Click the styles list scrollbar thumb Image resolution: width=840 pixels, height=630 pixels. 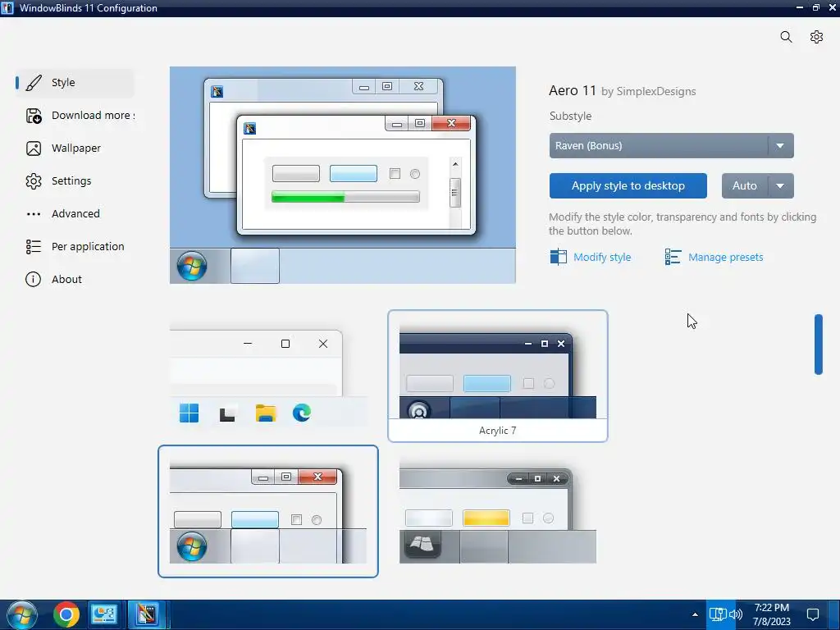818,345
